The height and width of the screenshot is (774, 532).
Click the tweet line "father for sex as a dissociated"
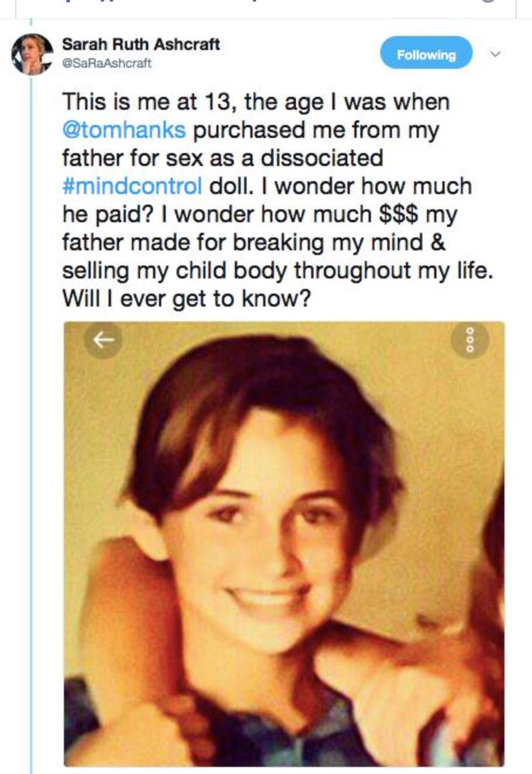[222, 158]
